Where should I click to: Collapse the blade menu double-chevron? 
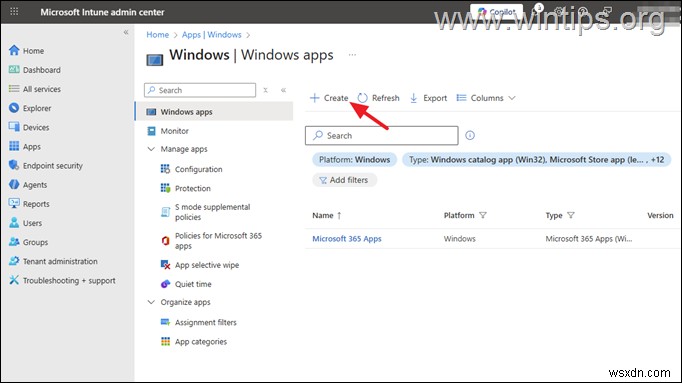[x=283, y=90]
